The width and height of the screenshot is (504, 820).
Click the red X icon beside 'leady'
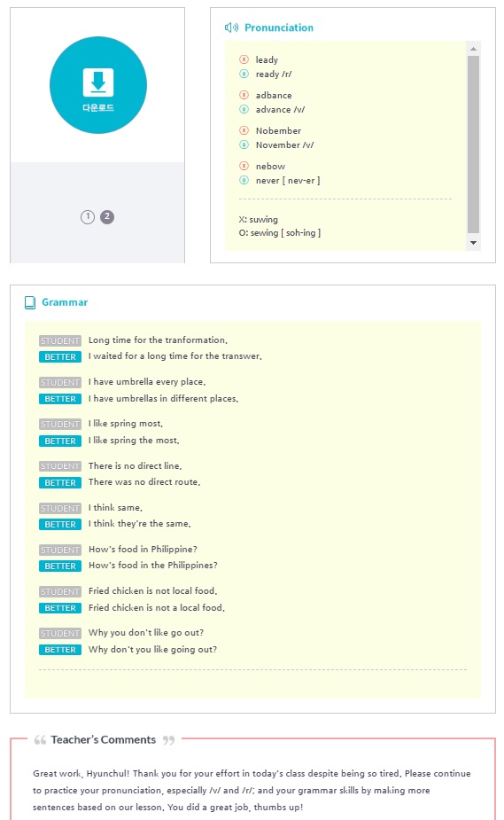click(x=244, y=59)
